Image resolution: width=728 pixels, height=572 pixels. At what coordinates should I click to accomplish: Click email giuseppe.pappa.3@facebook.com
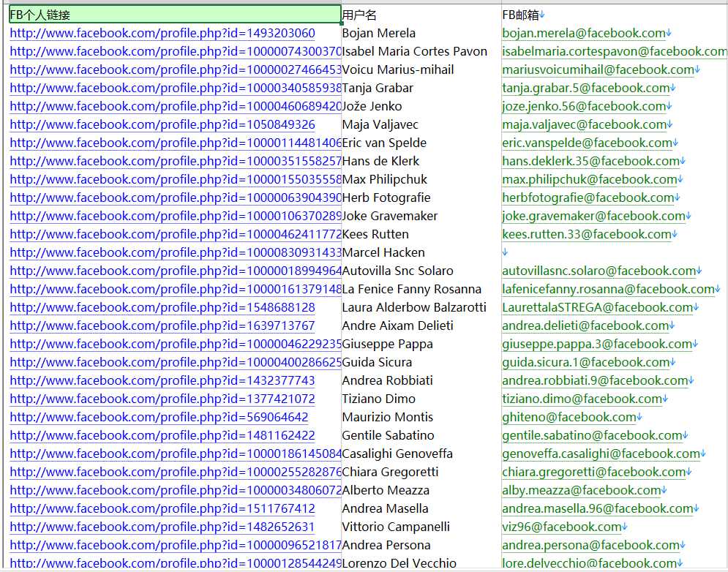tap(597, 344)
